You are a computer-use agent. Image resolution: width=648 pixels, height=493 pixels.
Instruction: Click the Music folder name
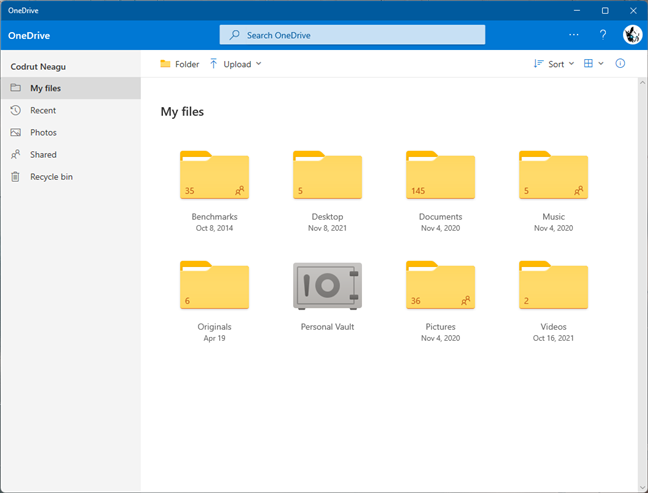point(553,217)
